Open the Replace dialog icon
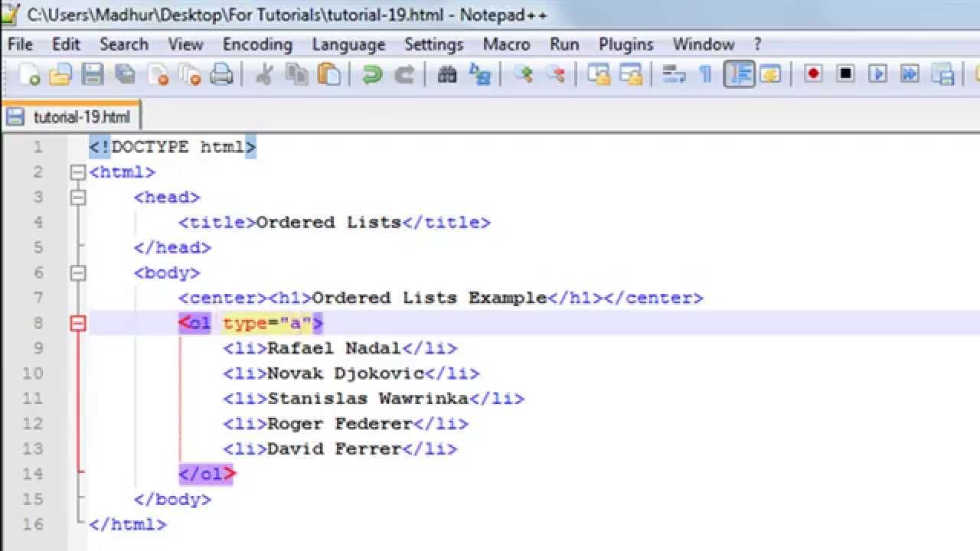Image resolution: width=980 pixels, height=551 pixels. 479,74
